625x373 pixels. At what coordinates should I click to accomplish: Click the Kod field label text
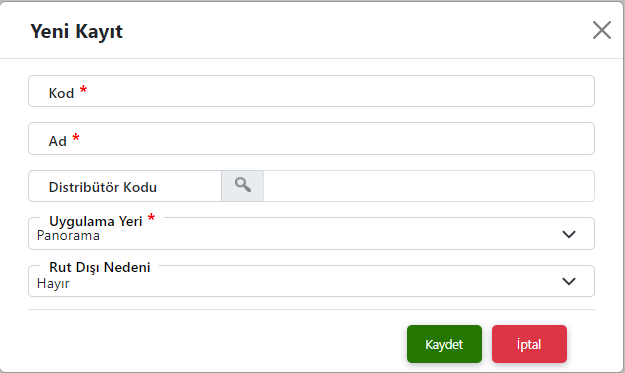coord(61,93)
